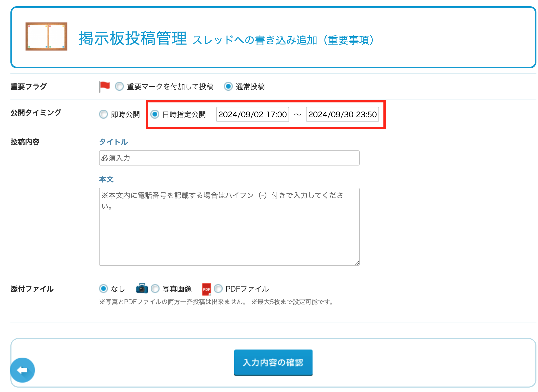Click the タイトル field heading
538x392 pixels.
tap(113, 142)
